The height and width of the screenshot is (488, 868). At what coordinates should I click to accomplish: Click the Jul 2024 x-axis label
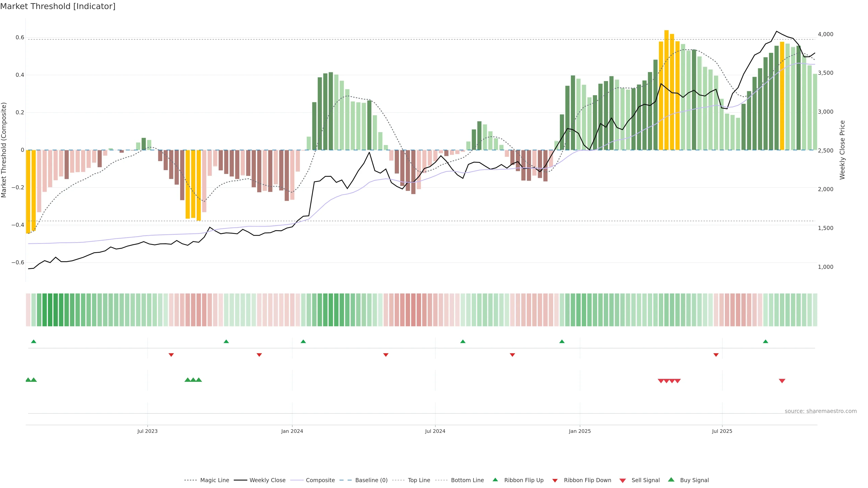[435, 431]
